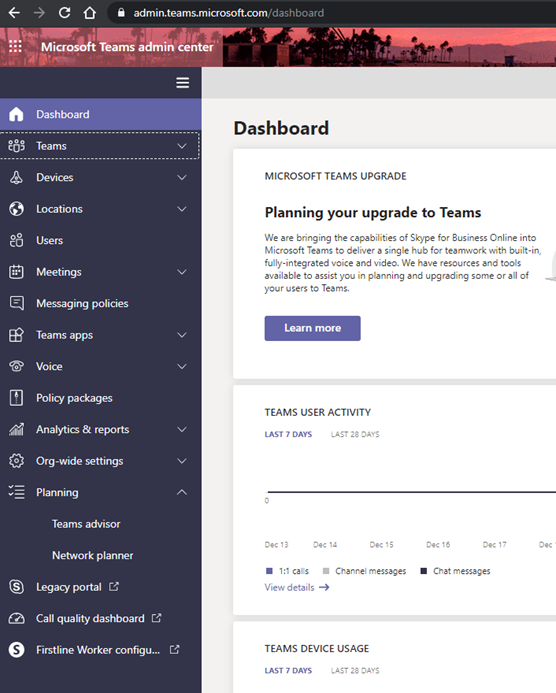Expand the Devices menu chevron
556x693 pixels.
[182, 177]
